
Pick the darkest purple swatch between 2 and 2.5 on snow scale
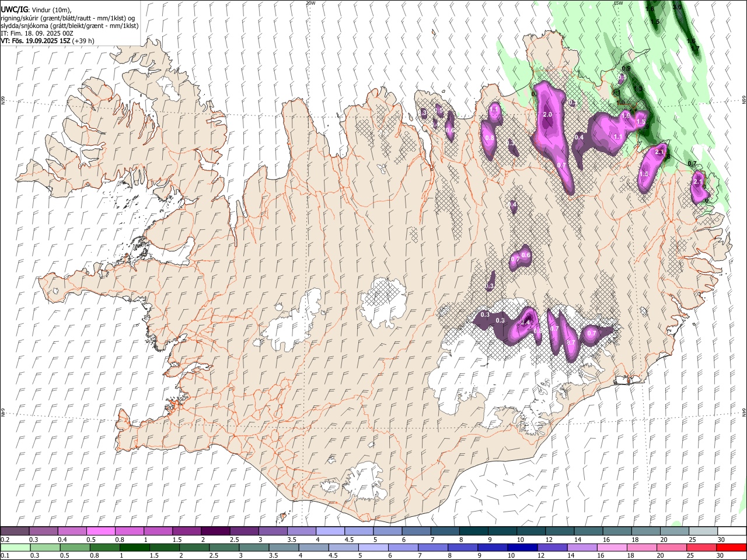click(x=215, y=531)
